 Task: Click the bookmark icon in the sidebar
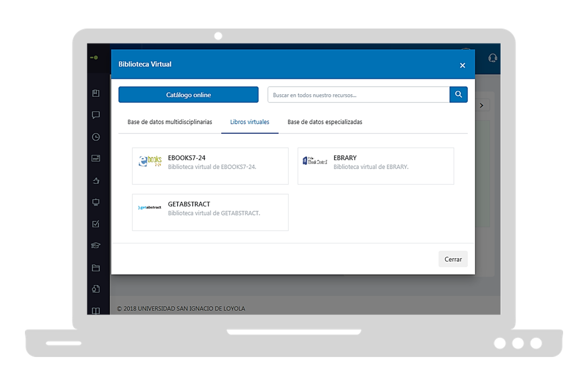[96, 93]
